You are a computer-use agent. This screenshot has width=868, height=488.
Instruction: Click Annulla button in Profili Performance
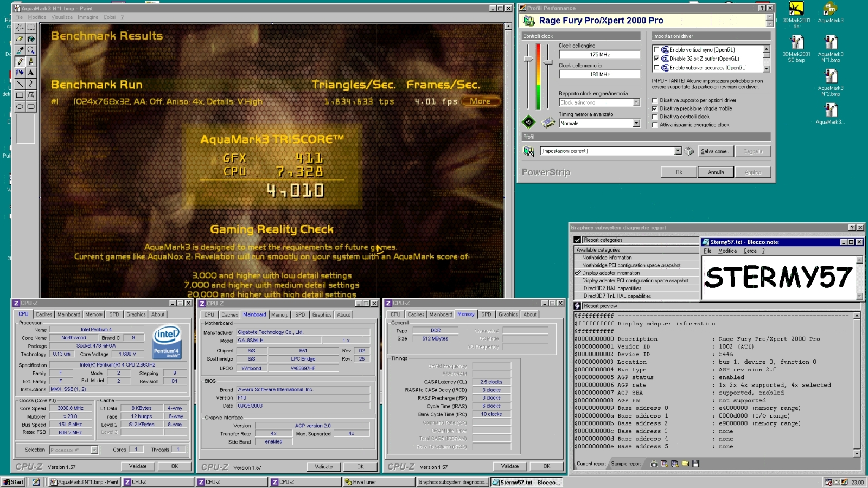tap(716, 172)
